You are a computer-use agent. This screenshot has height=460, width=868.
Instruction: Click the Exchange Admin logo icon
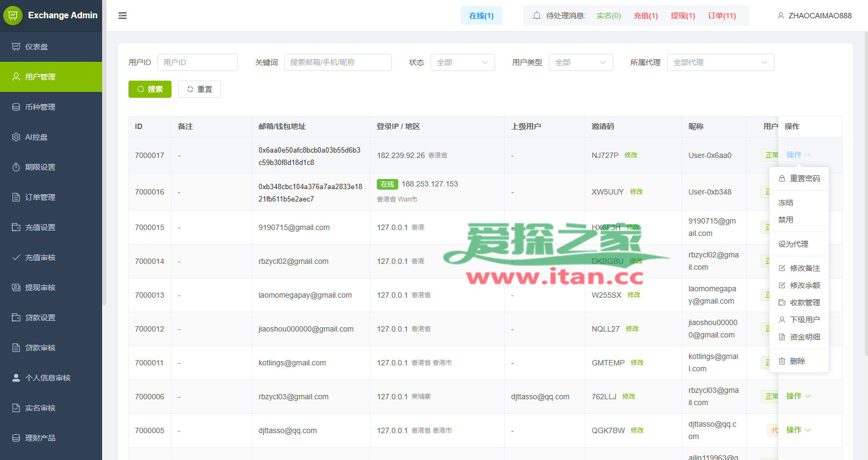(13, 16)
